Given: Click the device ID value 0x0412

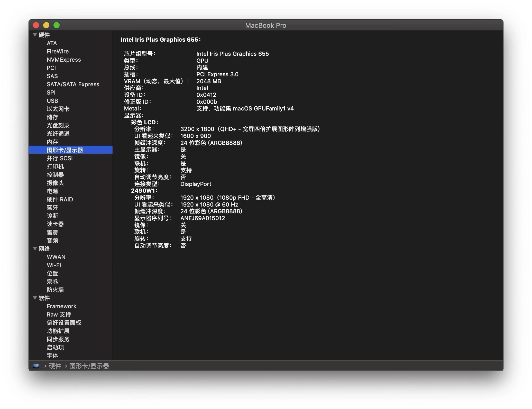Looking at the screenshot, I should tap(206, 95).
